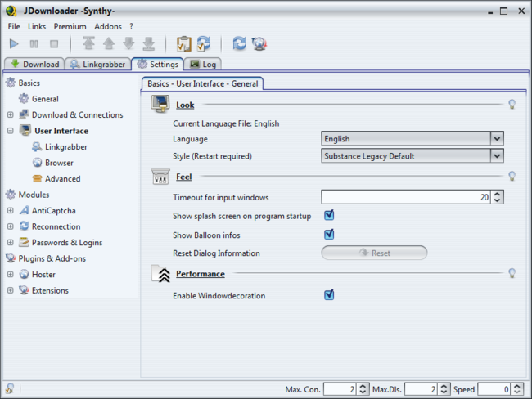The height and width of the screenshot is (399, 532).
Task: Click the Feel section icon
Action: (x=160, y=177)
